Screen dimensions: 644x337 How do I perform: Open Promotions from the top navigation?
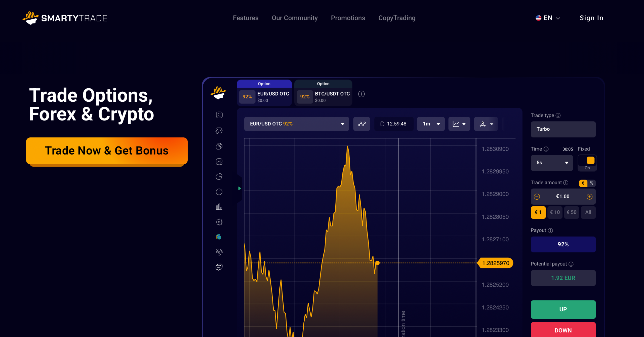coord(348,18)
